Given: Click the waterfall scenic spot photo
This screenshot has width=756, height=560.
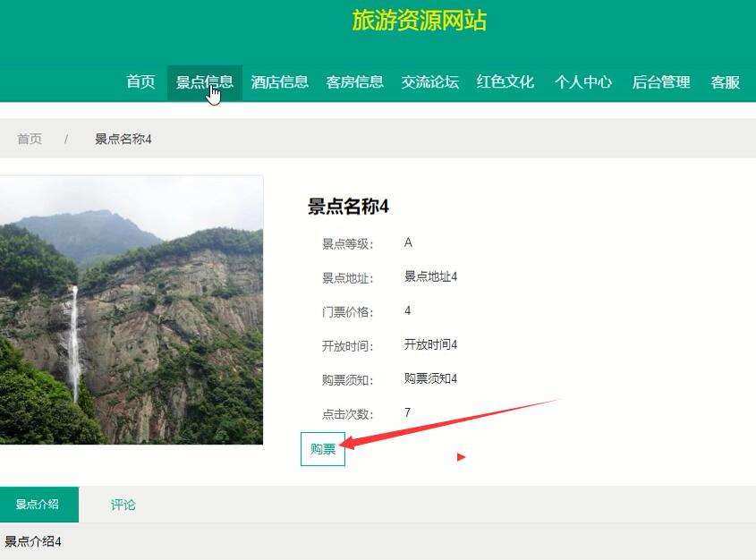Looking at the screenshot, I should point(132,310).
